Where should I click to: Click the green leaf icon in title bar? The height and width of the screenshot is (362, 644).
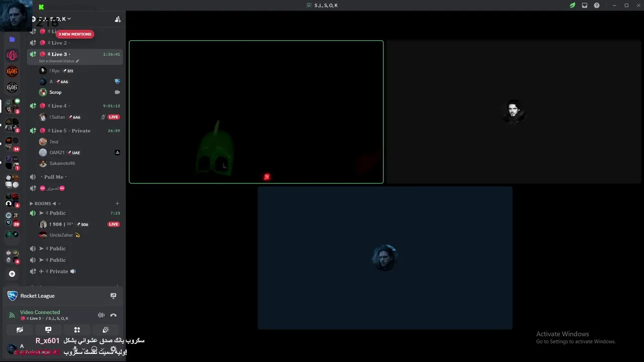click(x=572, y=6)
